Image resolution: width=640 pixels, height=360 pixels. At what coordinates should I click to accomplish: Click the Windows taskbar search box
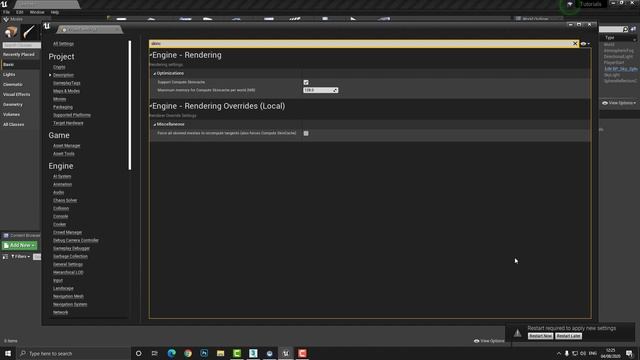pos(74,353)
